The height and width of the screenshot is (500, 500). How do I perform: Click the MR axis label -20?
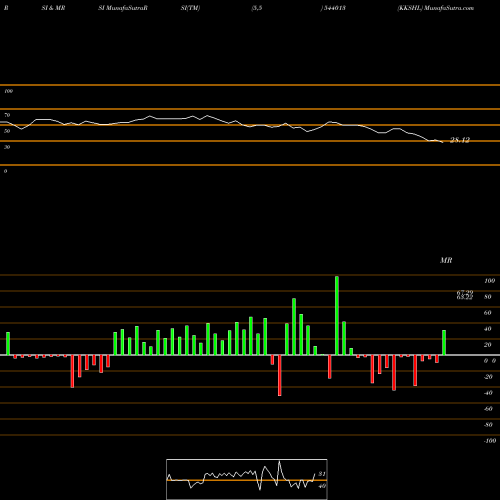click(x=488, y=377)
